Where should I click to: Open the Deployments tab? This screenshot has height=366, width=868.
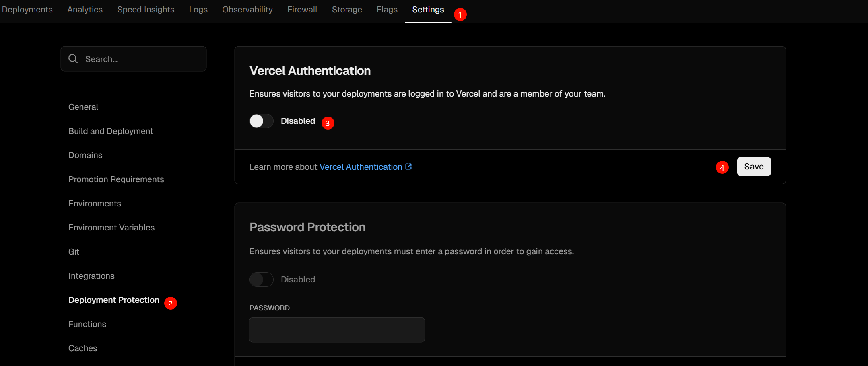tap(27, 10)
